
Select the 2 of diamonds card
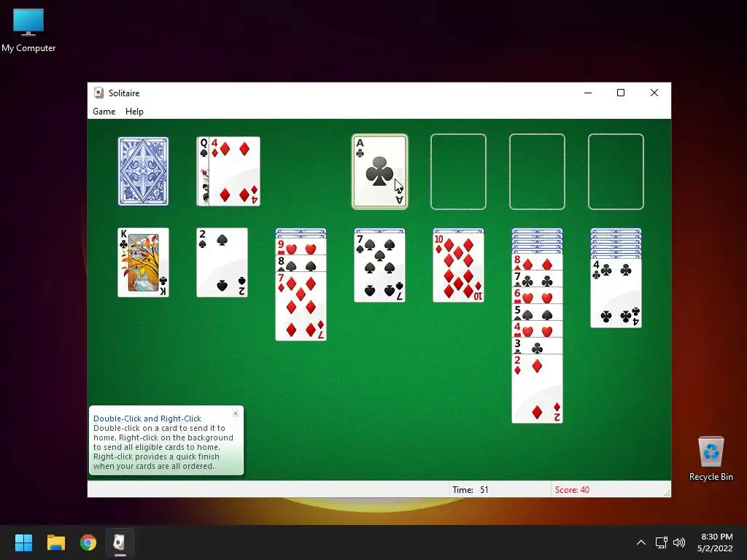point(537,389)
